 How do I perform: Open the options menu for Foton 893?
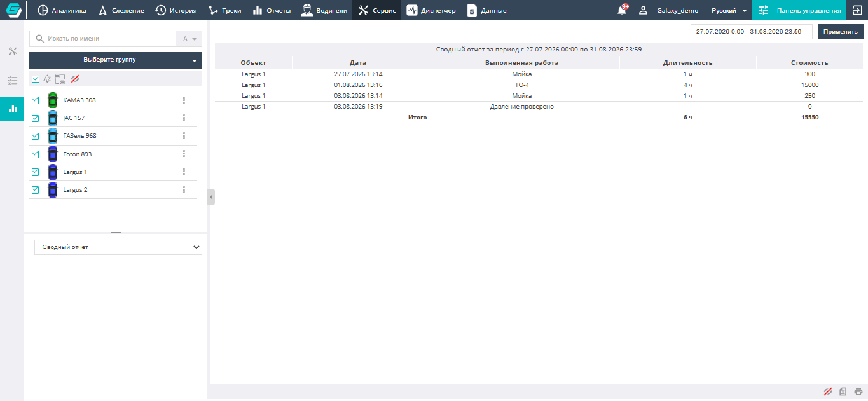pos(184,154)
